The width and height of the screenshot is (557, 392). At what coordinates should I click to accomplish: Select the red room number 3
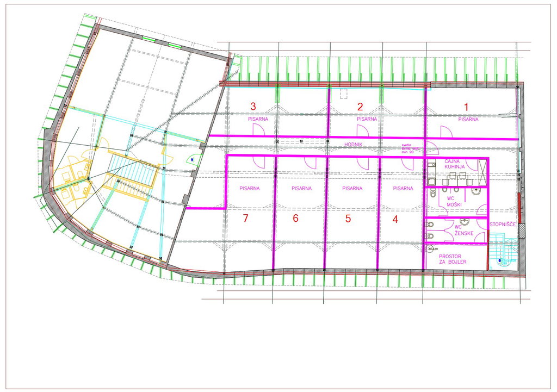coord(252,105)
